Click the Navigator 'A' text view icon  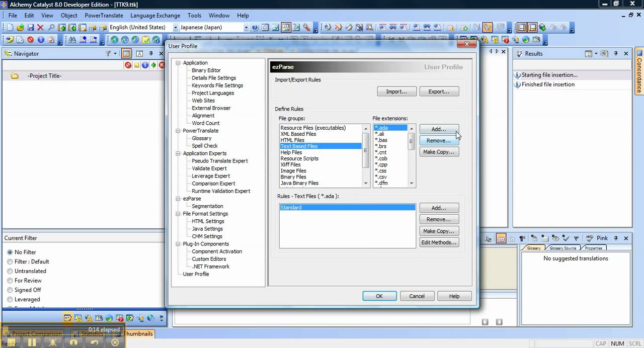pos(139,53)
